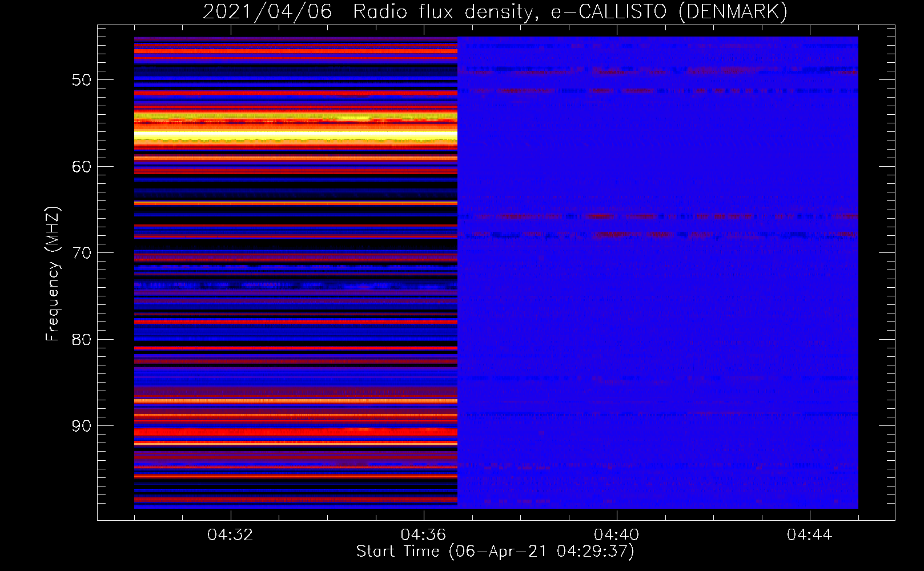Click the 50 frequency tick label
This screenshot has height=571, width=924.
pos(82,80)
